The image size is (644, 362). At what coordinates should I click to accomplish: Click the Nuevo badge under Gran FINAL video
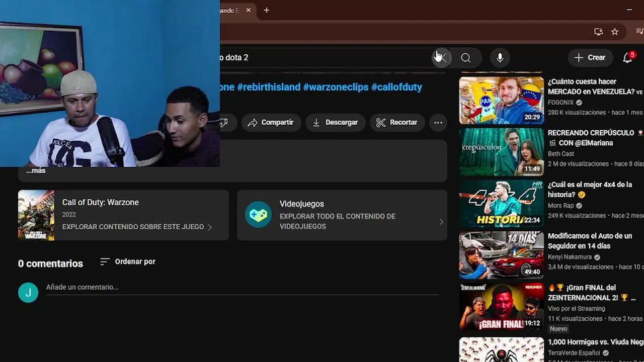point(558,329)
